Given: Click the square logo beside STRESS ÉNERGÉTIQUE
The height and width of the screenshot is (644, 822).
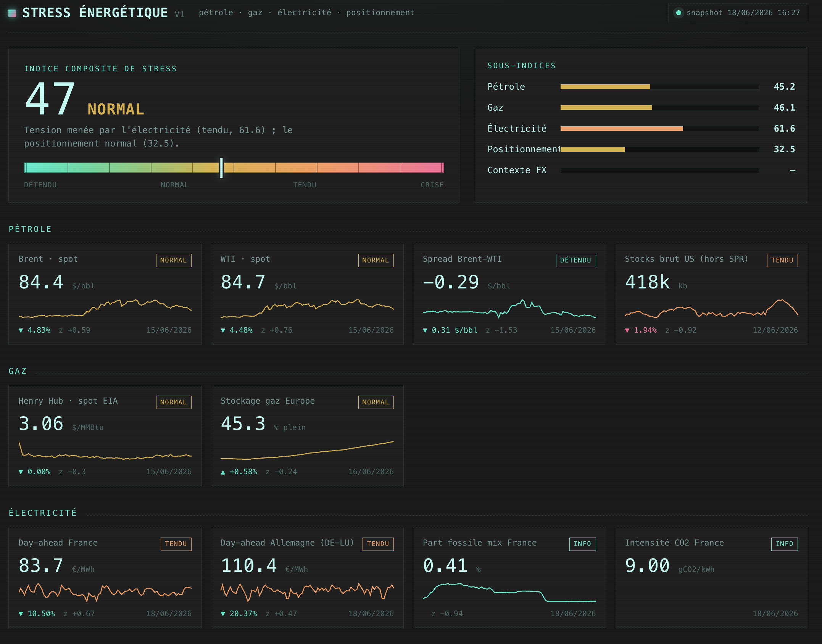Looking at the screenshot, I should (x=12, y=13).
